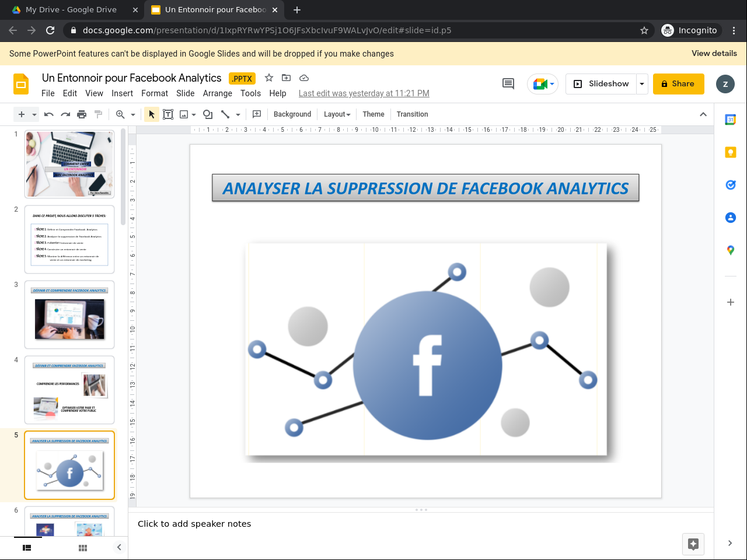Screen dimensions: 747x560
Task: Open the Insert menu
Action: pos(122,93)
